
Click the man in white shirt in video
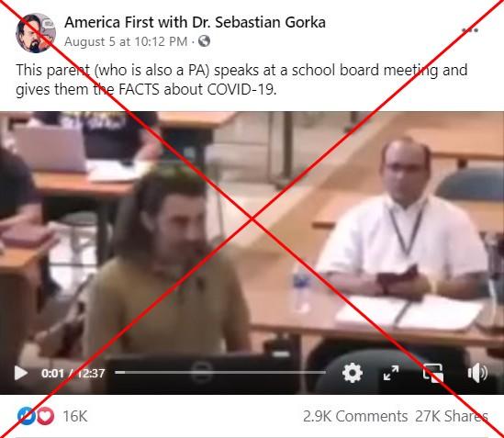(403, 222)
